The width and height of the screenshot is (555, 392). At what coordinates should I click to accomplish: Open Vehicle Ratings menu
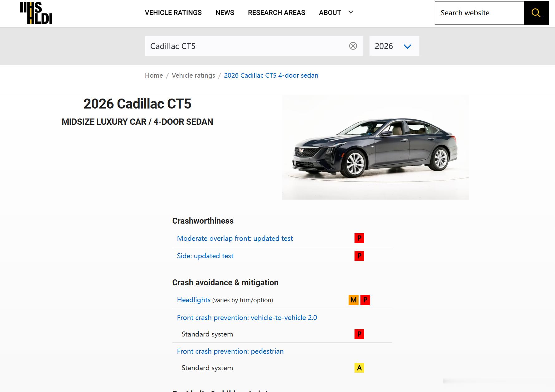(x=173, y=13)
